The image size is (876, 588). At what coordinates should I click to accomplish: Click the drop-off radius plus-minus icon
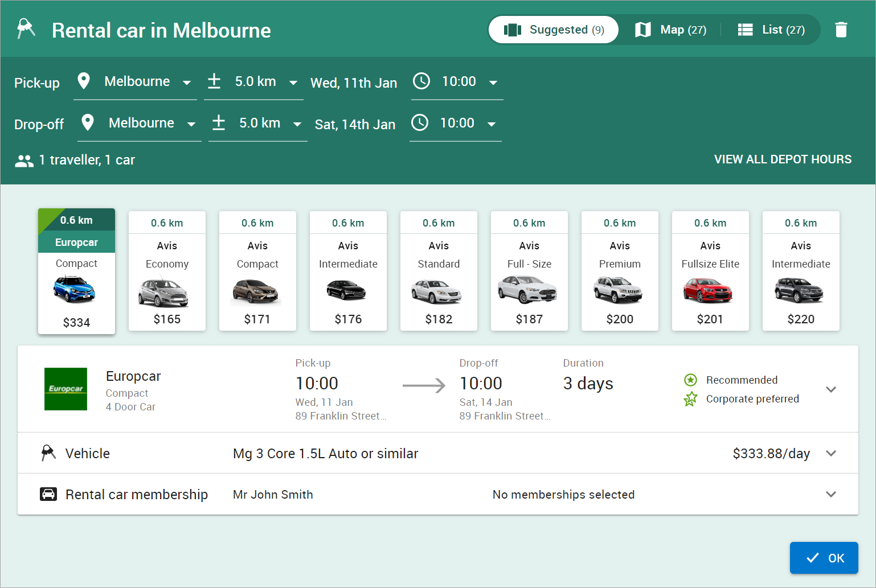pyautogui.click(x=219, y=122)
